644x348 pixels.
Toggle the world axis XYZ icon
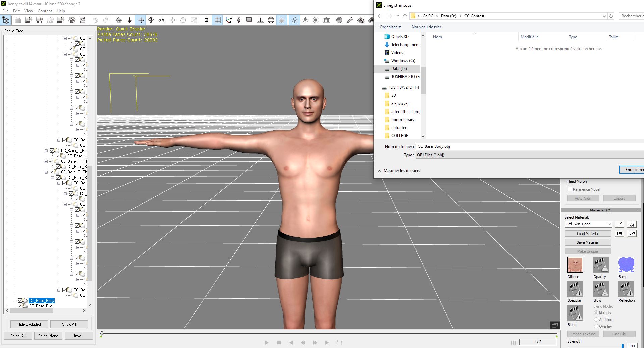(229, 20)
